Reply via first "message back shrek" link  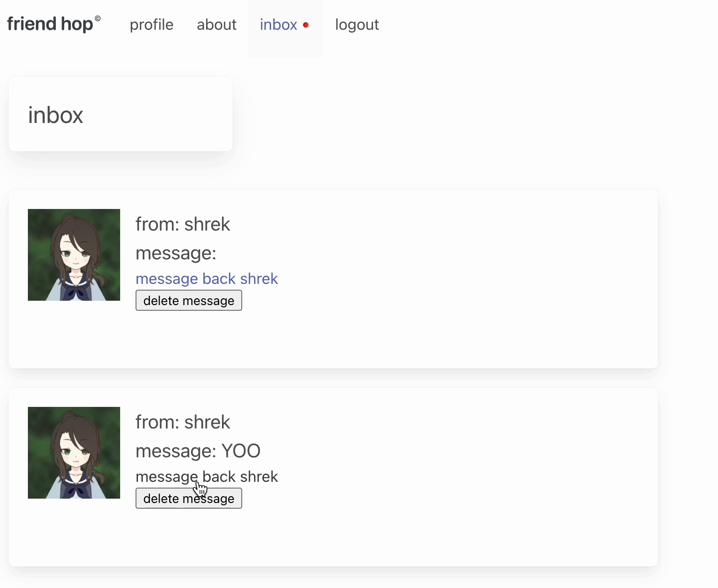[207, 279]
